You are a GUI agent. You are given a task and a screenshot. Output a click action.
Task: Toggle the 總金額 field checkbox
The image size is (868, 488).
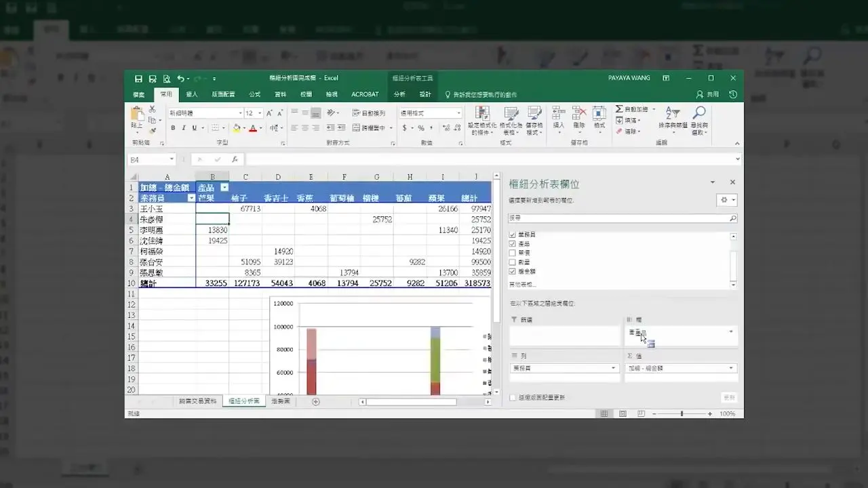point(513,271)
